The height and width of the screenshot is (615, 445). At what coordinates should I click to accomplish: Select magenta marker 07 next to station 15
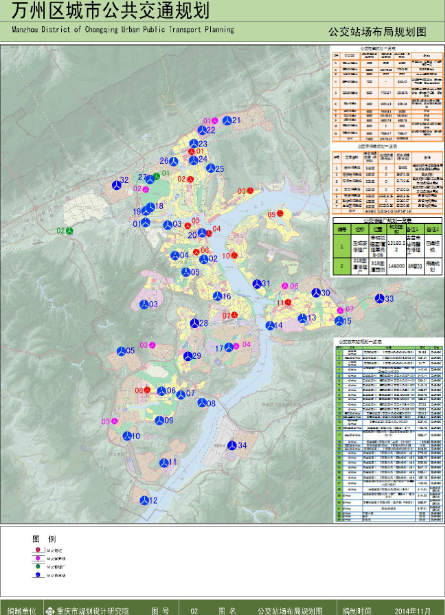340,310
